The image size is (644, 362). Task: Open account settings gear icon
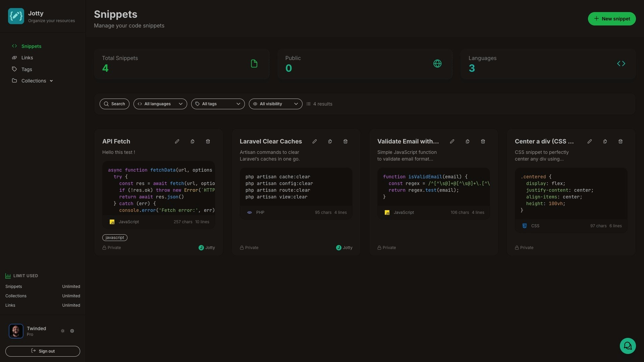[x=72, y=331]
